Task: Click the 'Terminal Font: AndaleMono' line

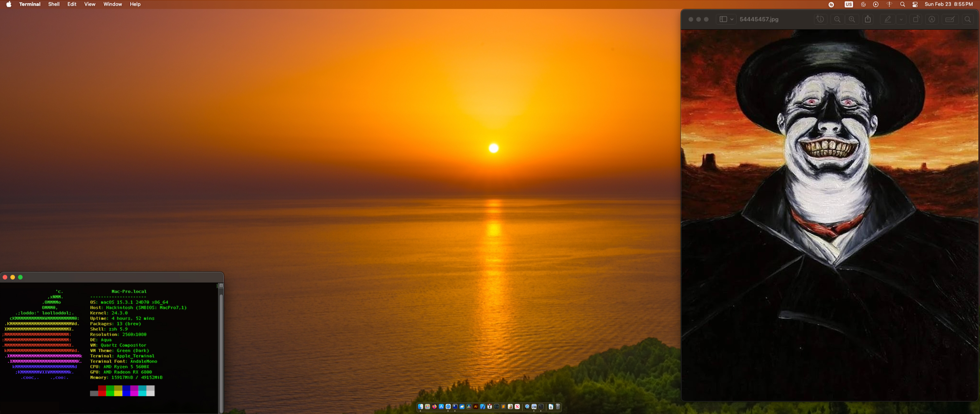Action: click(124, 361)
